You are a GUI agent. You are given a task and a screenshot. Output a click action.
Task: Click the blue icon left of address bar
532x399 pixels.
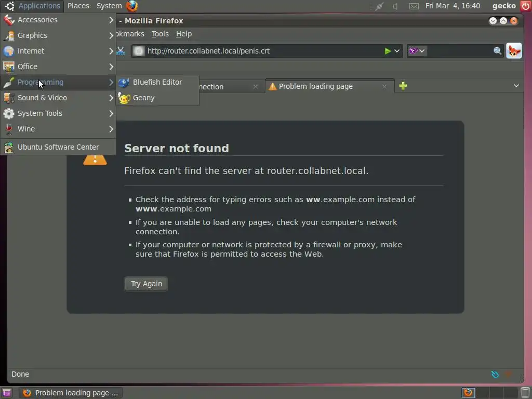point(121,51)
